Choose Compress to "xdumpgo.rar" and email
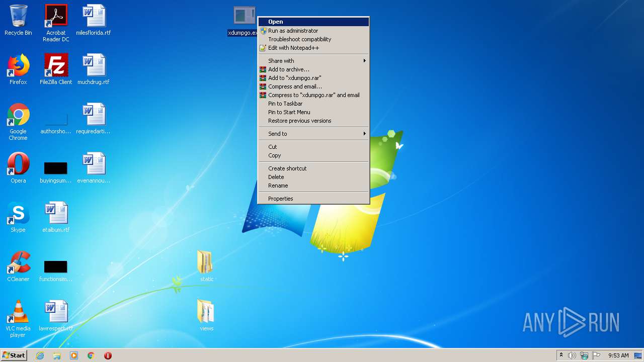 coord(314,95)
